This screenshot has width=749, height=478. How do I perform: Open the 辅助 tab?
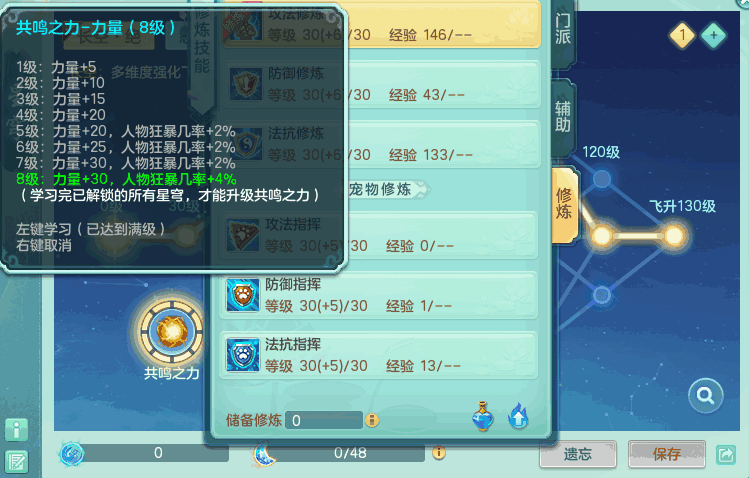click(x=563, y=117)
